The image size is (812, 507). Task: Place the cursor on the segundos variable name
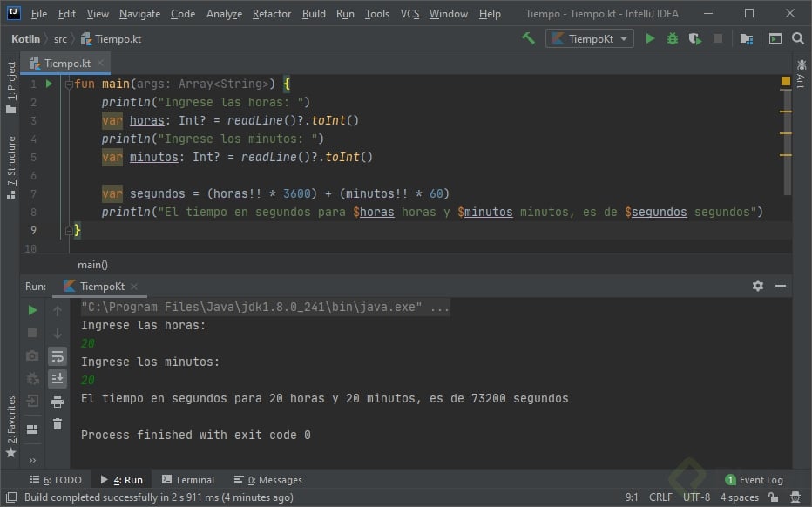[x=157, y=193]
